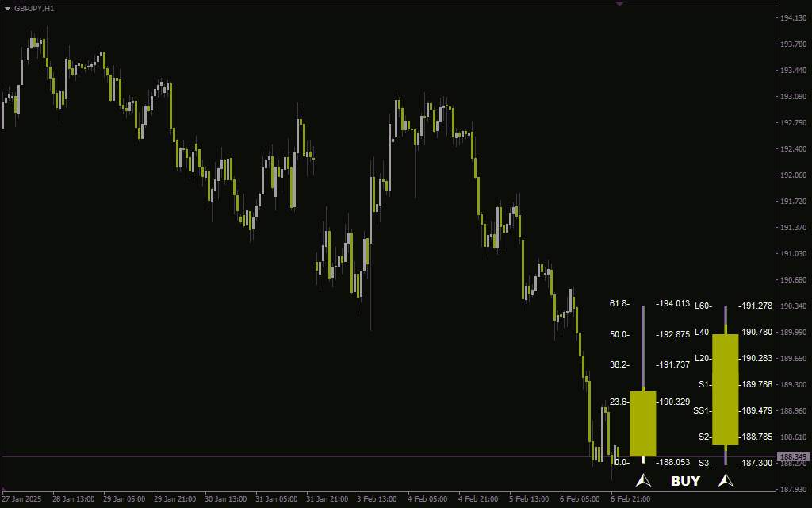Click the up arrow icon left of BUY

pos(643,480)
